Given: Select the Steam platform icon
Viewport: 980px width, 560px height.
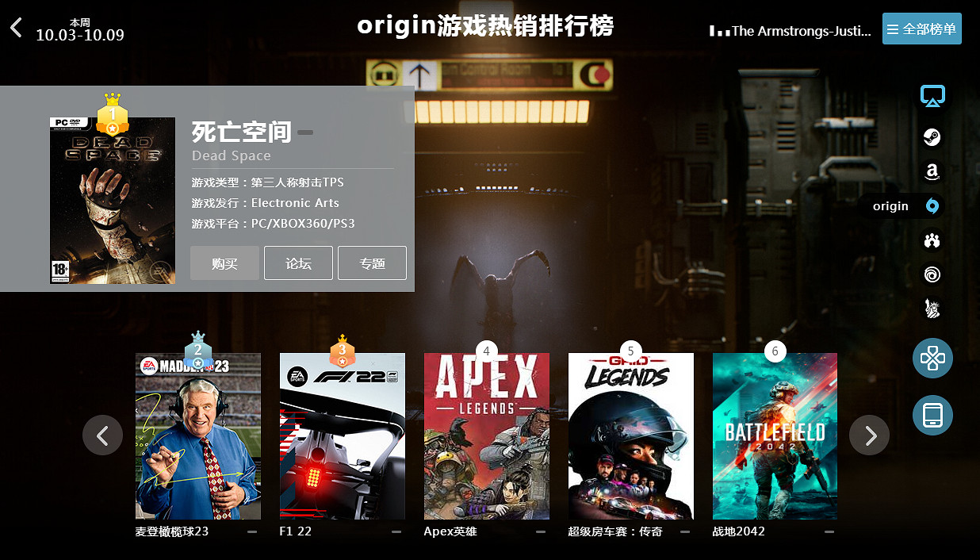Looking at the screenshot, I should (x=932, y=137).
